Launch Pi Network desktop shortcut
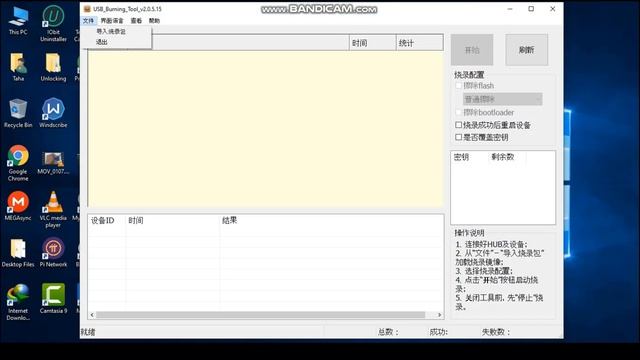640x360 pixels. [x=53, y=253]
